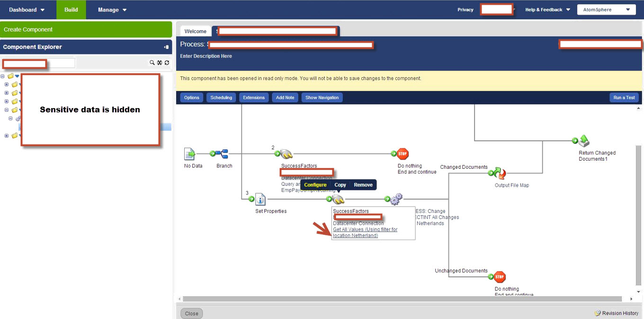Collapse the Component Explorer panel
Viewport: 644px width, 319px height.
pos(166,47)
